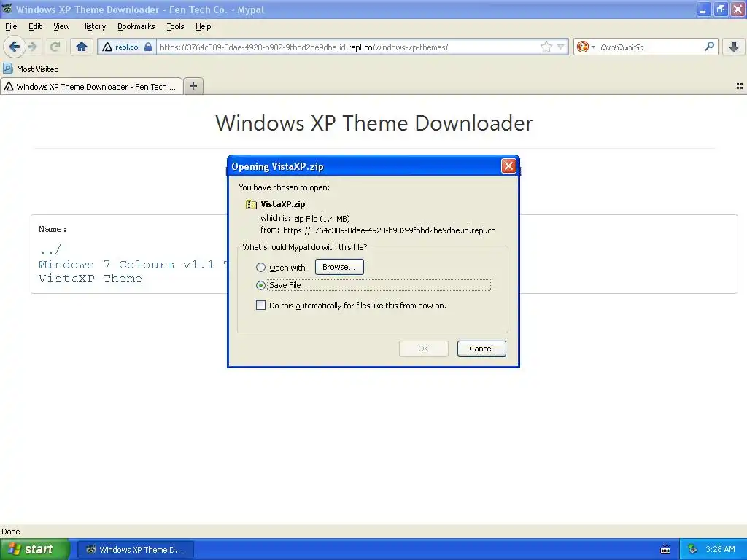Open the tab groups grid icon

(x=740, y=86)
